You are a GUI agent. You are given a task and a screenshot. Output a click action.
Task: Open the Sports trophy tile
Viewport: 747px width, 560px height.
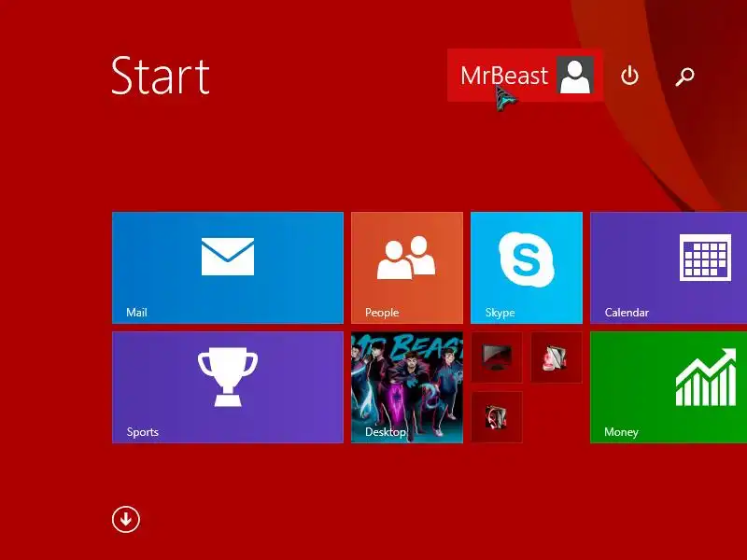pos(228,387)
